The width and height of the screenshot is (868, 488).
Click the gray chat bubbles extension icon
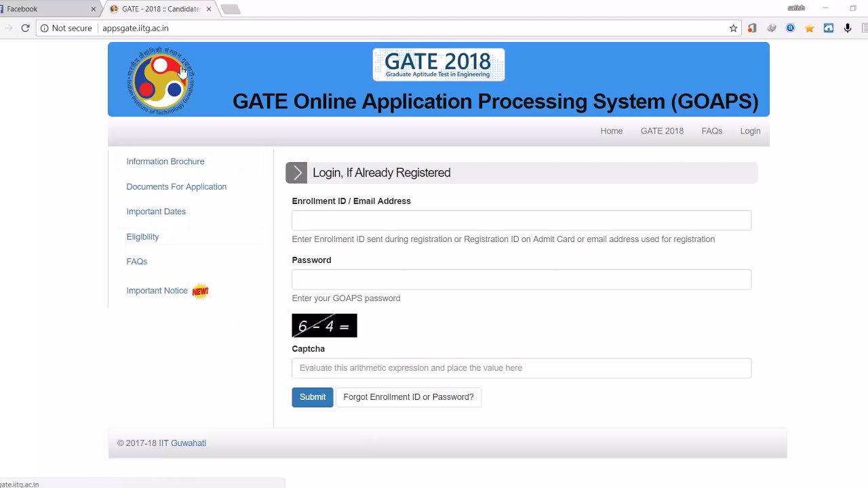(x=771, y=28)
